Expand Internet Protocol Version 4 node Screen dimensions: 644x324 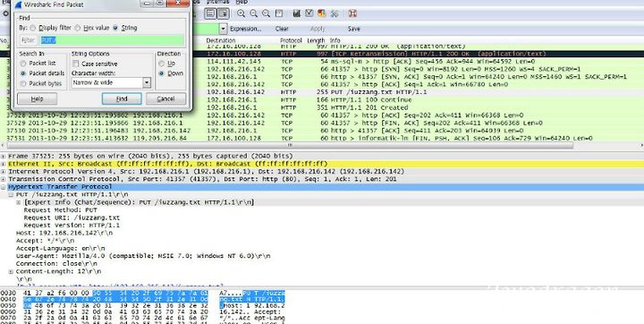click(4, 172)
